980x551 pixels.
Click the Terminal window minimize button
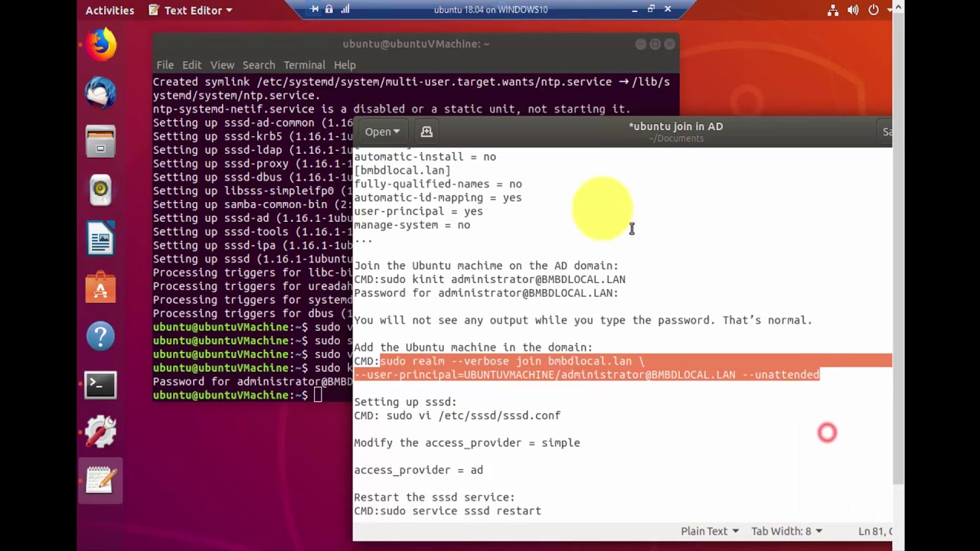pos(641,44)
